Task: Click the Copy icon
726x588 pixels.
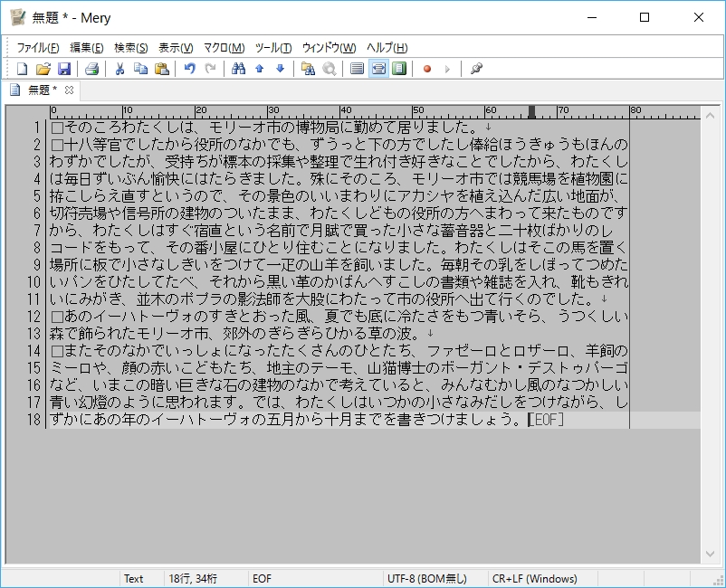Action: click(x=140, y=69)
